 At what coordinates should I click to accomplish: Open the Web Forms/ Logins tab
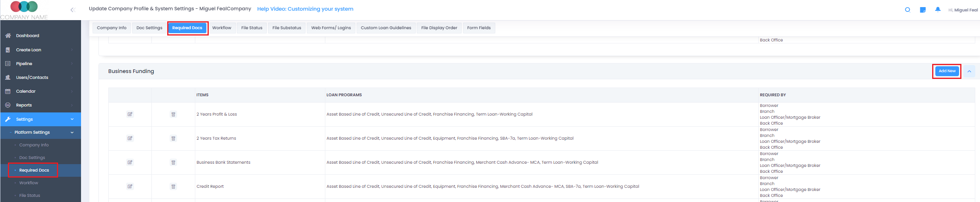(331, 28)
